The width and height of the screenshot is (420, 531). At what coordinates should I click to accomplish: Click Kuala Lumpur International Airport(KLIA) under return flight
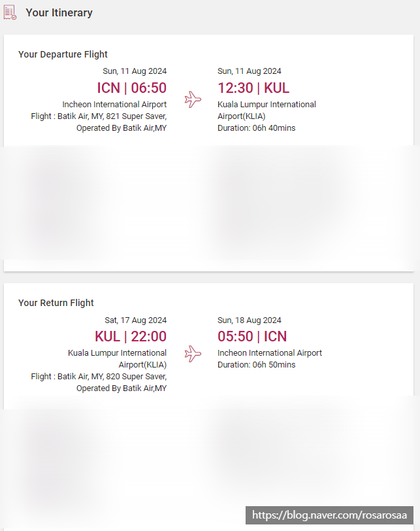point(117,358)
